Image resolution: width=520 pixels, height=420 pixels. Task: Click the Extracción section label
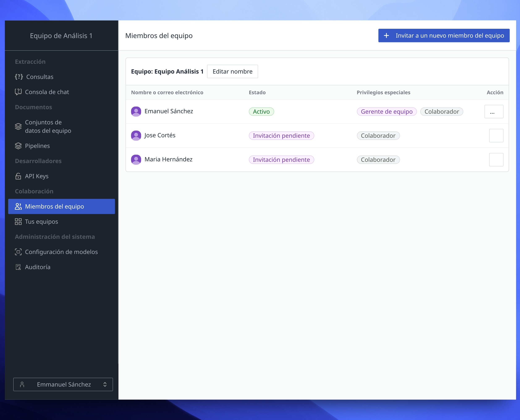point(30,62)
